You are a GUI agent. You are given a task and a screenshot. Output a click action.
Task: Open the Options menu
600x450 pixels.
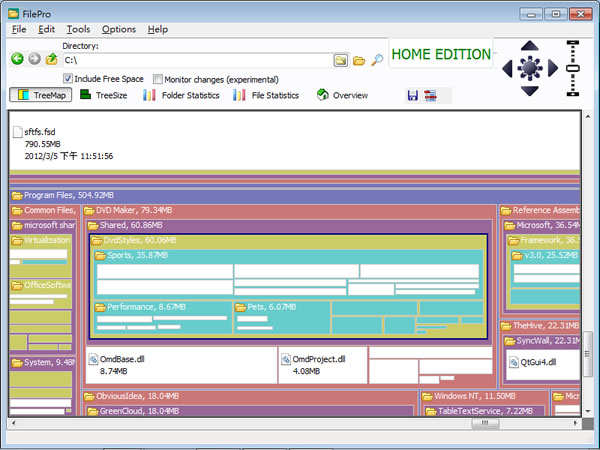tap(119, 29)
